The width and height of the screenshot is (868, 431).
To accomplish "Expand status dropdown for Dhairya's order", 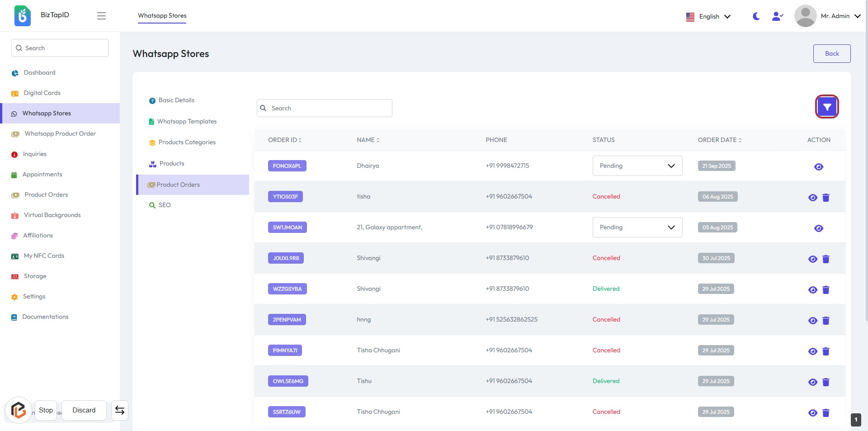I will pyautogui.click(x=637, y=166).
